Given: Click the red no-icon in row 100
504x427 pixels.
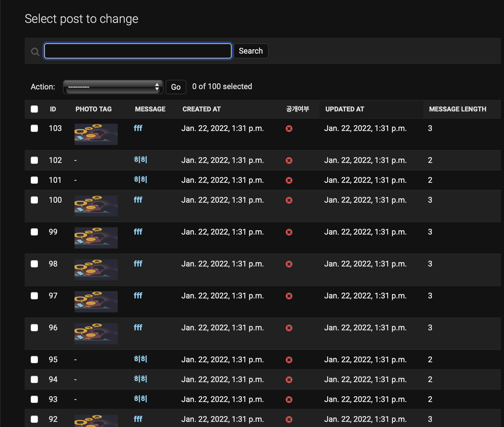Looking at the screenshot, I should [x=289, y=200].
